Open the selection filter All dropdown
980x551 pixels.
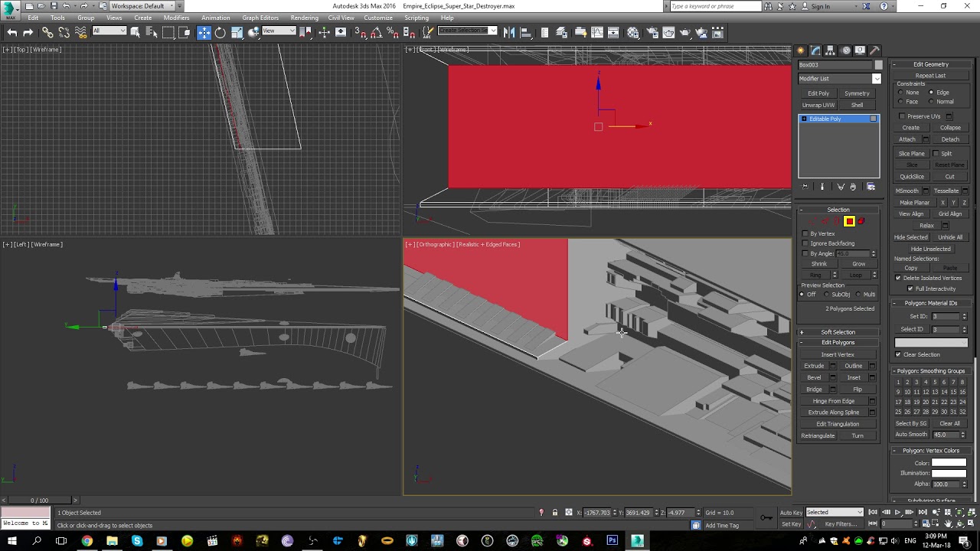tap(109, 31)
